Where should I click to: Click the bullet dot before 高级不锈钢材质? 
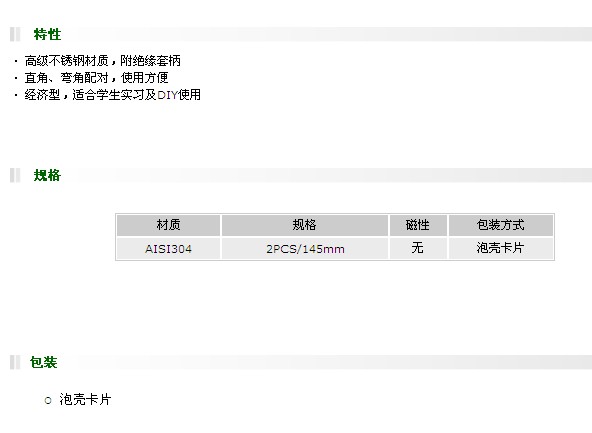point(16,61)
